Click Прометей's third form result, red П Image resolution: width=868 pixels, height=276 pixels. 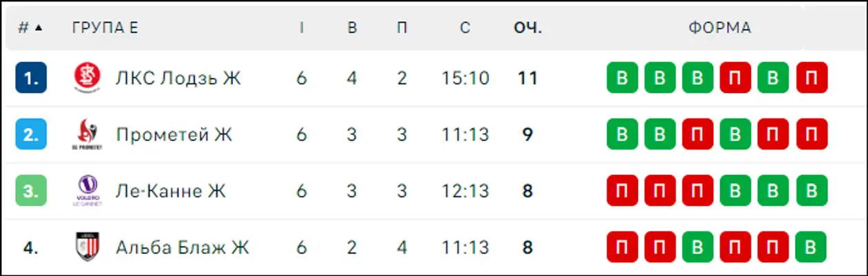click(698, 134)
